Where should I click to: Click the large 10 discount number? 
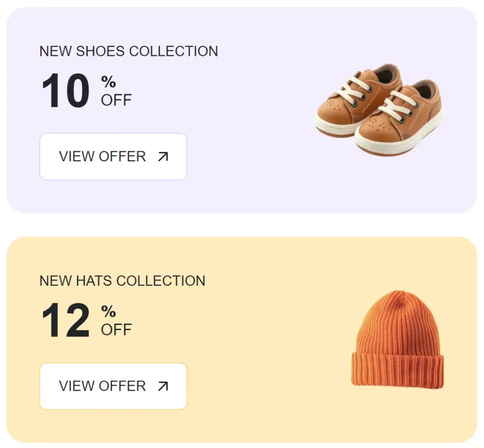pos(65,91)
